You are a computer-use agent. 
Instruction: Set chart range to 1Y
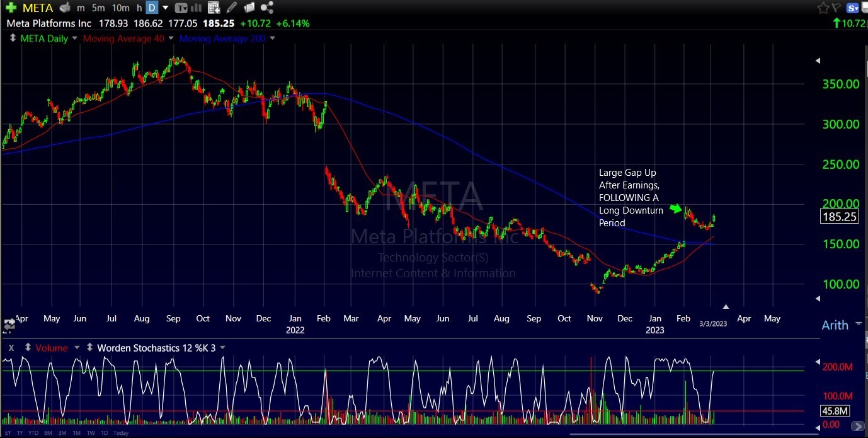(20, 433)
